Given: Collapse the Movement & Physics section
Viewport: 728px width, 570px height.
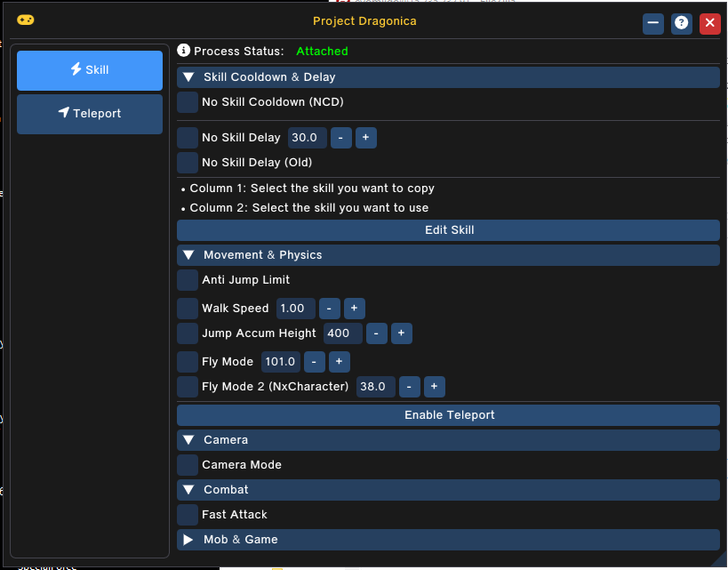Looking at the screenshot, I should (448, 255).
